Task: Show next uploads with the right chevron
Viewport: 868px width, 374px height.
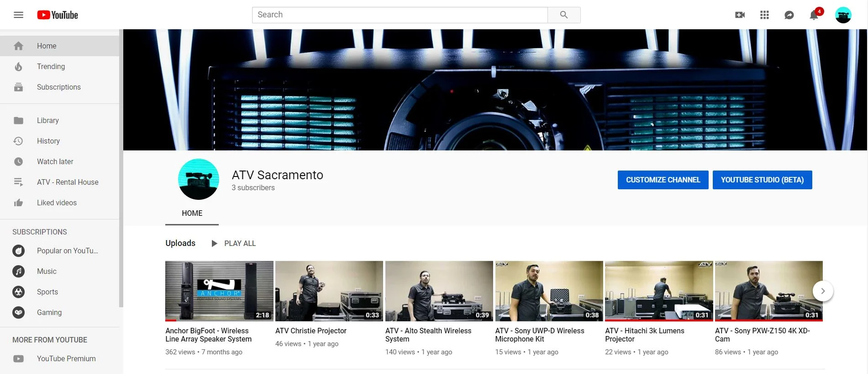Action: (823, 291)
